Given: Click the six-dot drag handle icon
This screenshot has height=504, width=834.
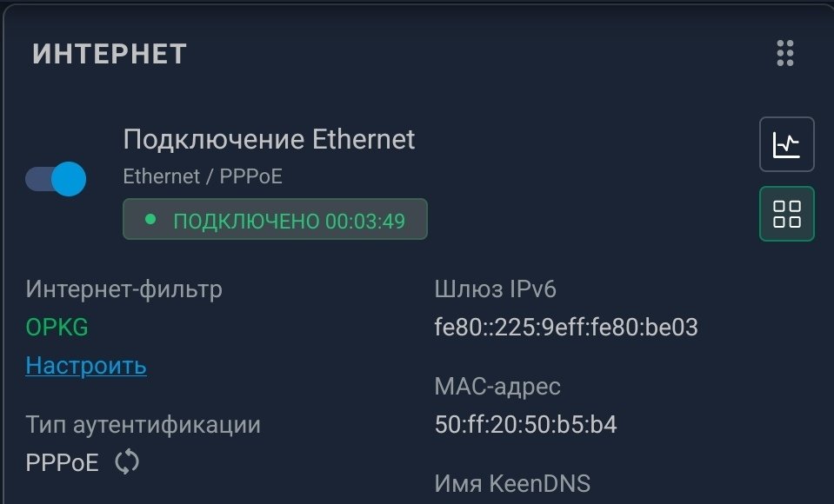Looking at the screenshot, I should (x=785, y=54).
